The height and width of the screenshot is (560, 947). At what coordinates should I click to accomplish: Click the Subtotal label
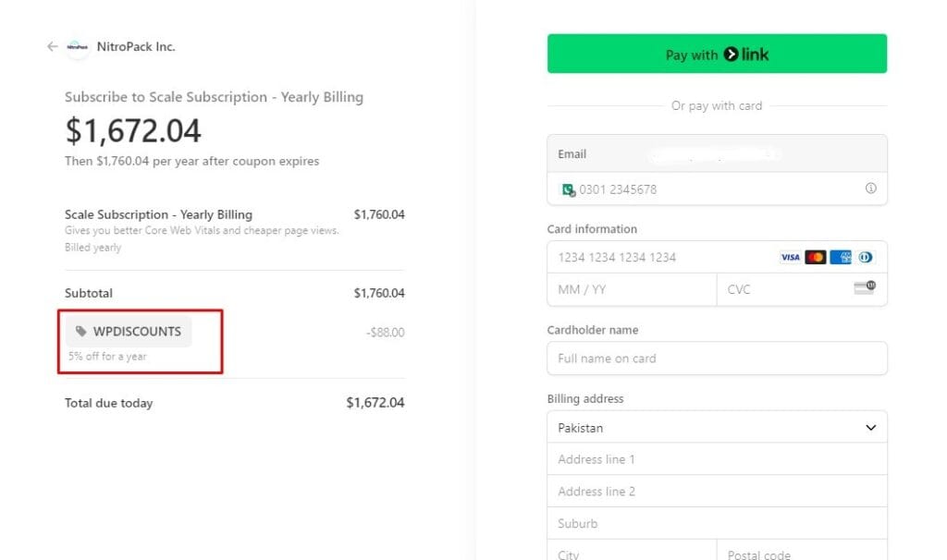(x=89, y=293)
